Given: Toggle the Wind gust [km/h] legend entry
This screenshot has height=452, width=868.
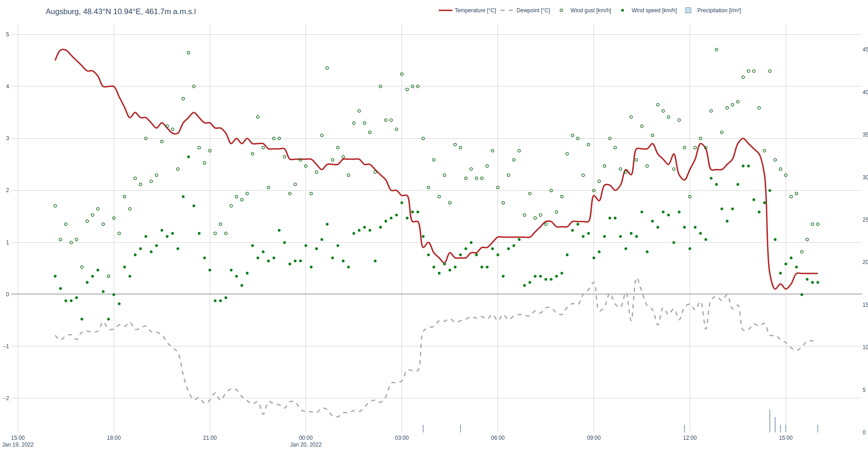Looking at the screenshot, I should [x=584, y=10].
